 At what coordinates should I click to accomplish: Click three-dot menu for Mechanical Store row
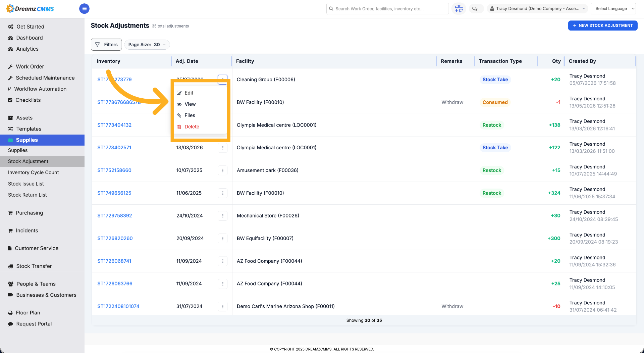coord(223,216)
